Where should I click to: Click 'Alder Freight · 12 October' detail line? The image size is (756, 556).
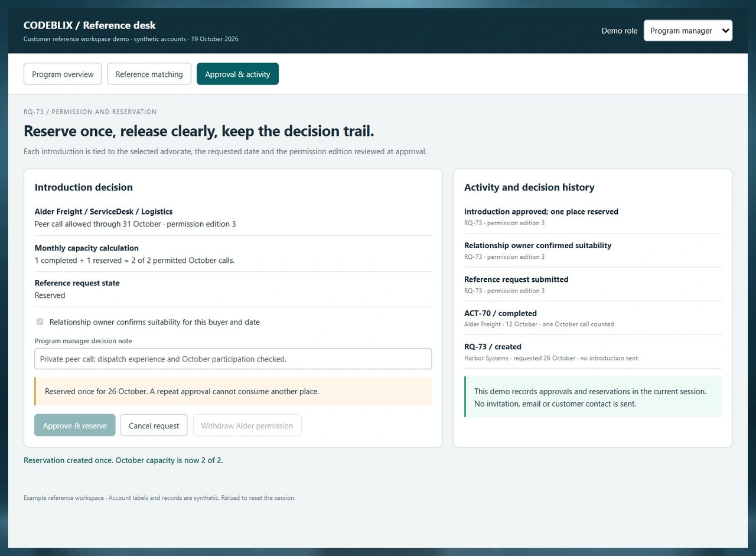[x=539, y=324]
